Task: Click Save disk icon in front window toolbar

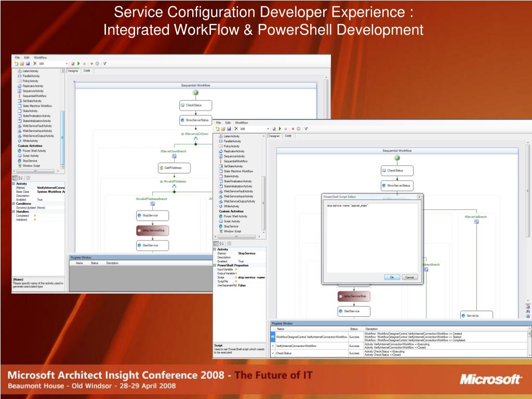Action: pos(229,129)
